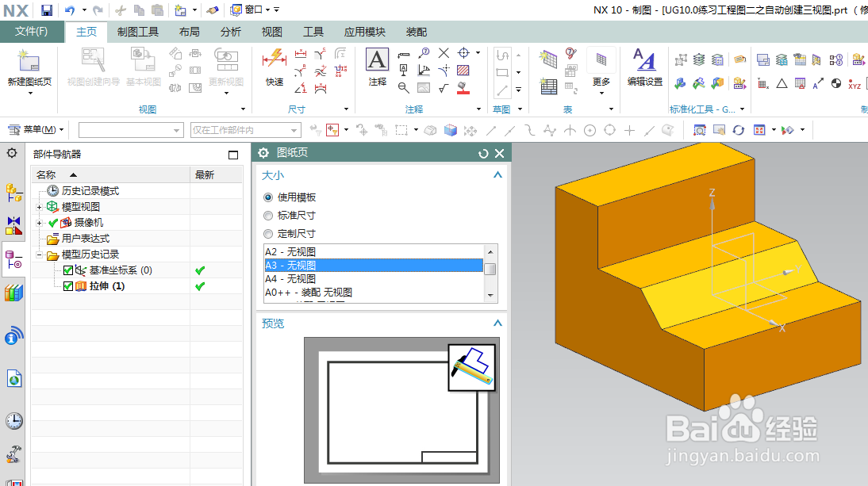Open the 仅在工作部件内 selection scope dropdown
This screenshot has height=486, width=868.
point(246,131)
